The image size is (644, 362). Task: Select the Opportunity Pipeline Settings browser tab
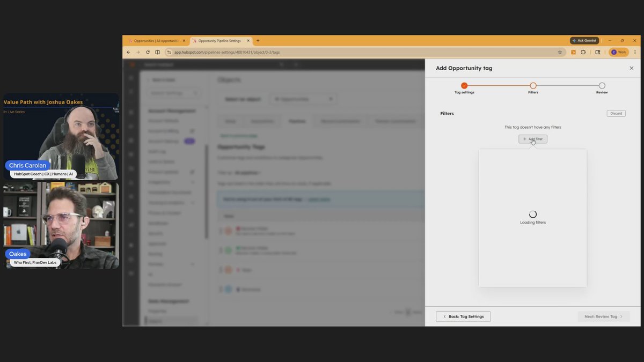coord(220,41)
